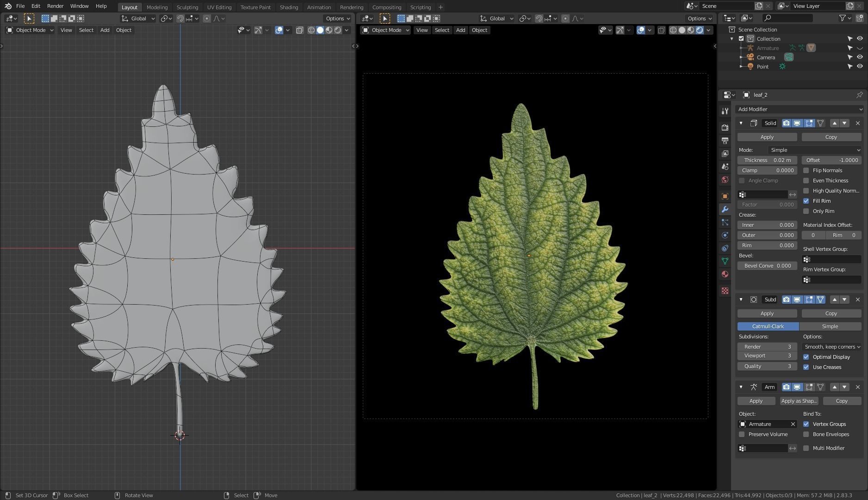Image resolution: width=868 pixels, height=500 pixels.
Task: Enable Even Thickness checkbox
Action: click(x=806, y=181)
